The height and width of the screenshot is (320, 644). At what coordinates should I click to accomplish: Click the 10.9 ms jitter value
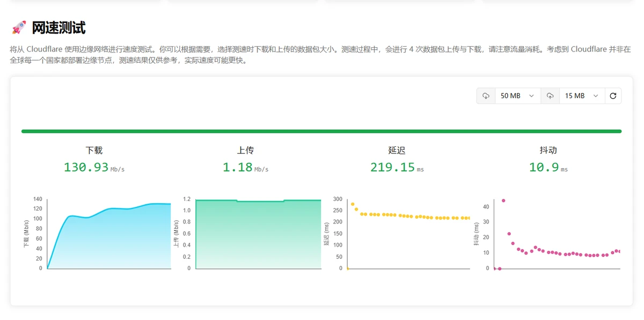548,167
